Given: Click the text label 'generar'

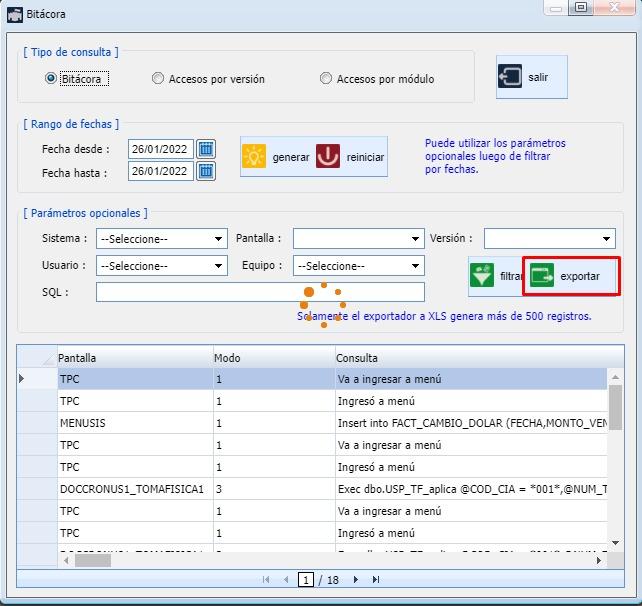Looking at the screenshot, I should pyautogui.click(x=291, y=157).
